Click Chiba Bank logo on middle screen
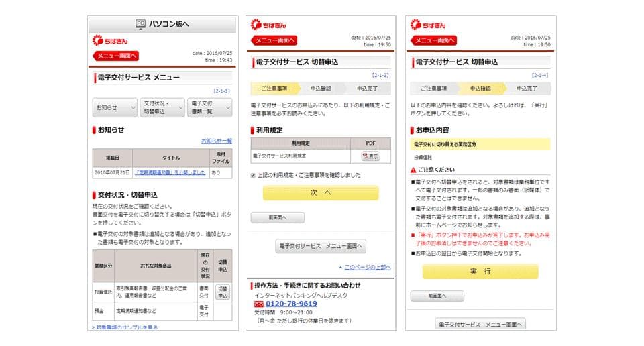 pos(268,25)
